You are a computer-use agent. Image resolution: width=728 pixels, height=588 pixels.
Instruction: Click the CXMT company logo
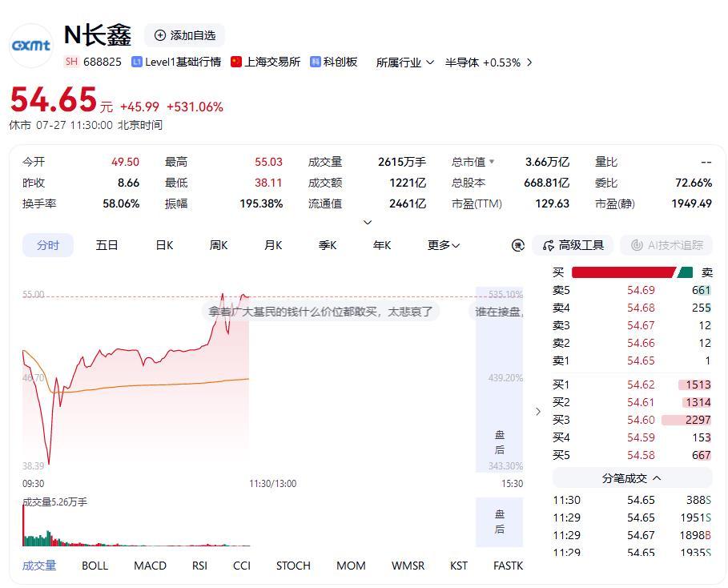[x=31, y=46]
